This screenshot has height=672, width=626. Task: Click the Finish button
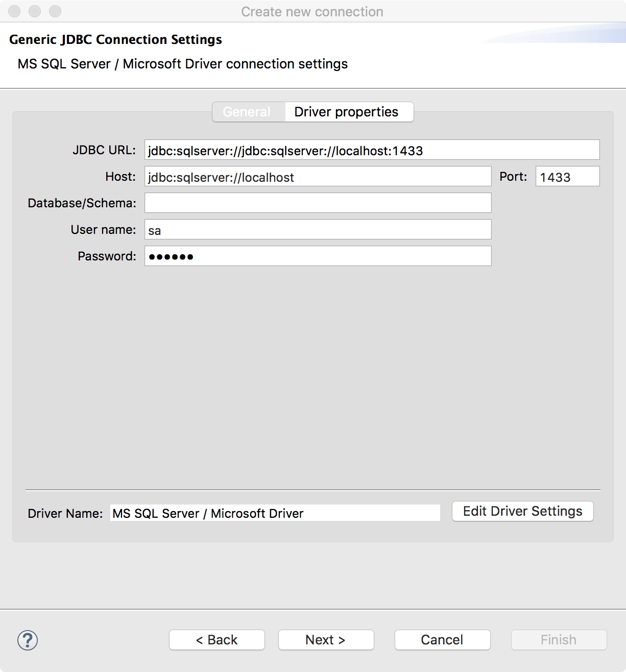pos(559,640)
